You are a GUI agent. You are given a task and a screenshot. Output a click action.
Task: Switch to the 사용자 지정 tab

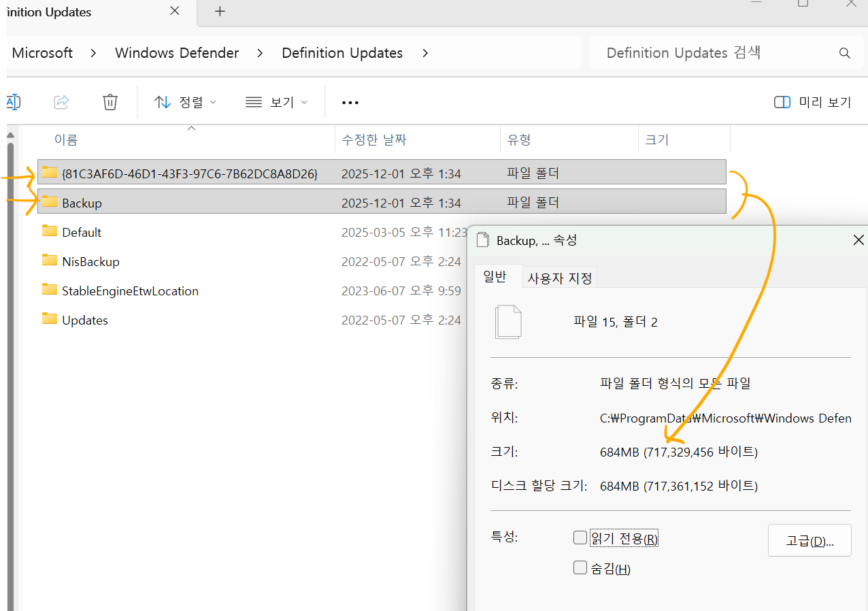click(x=559, y=276)
